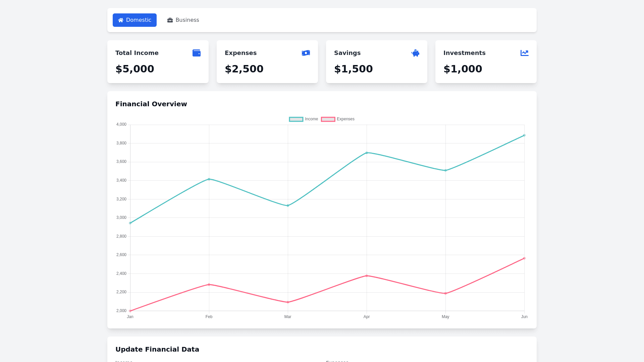Screen dimensions: 644x362
Task: Click the June Expenses data point
Action: point(524,258)
